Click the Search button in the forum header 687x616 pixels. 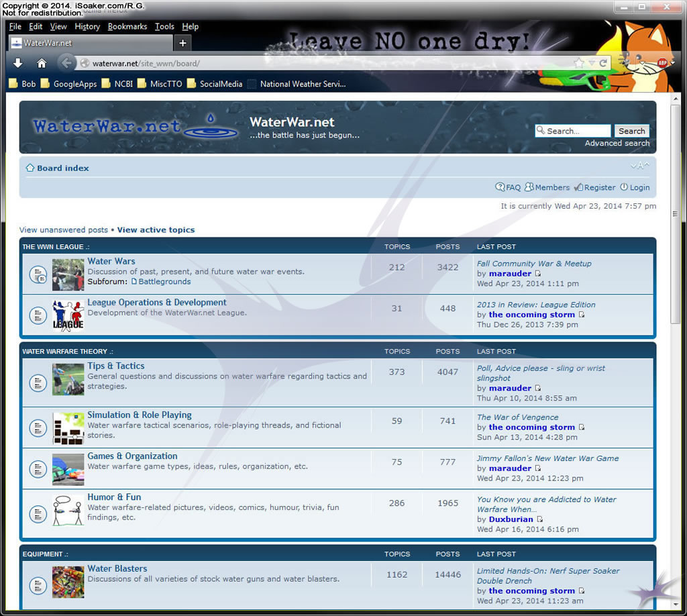[631, 131]
